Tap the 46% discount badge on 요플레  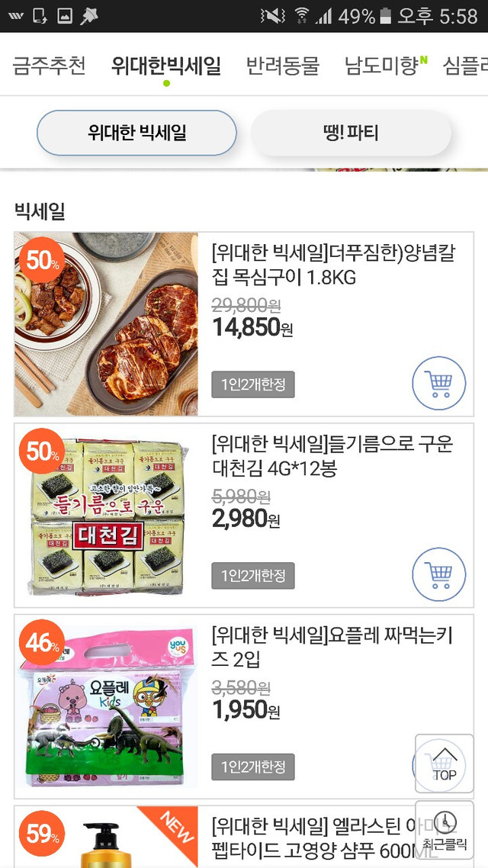pyautogui.click(x=43, y=644)
